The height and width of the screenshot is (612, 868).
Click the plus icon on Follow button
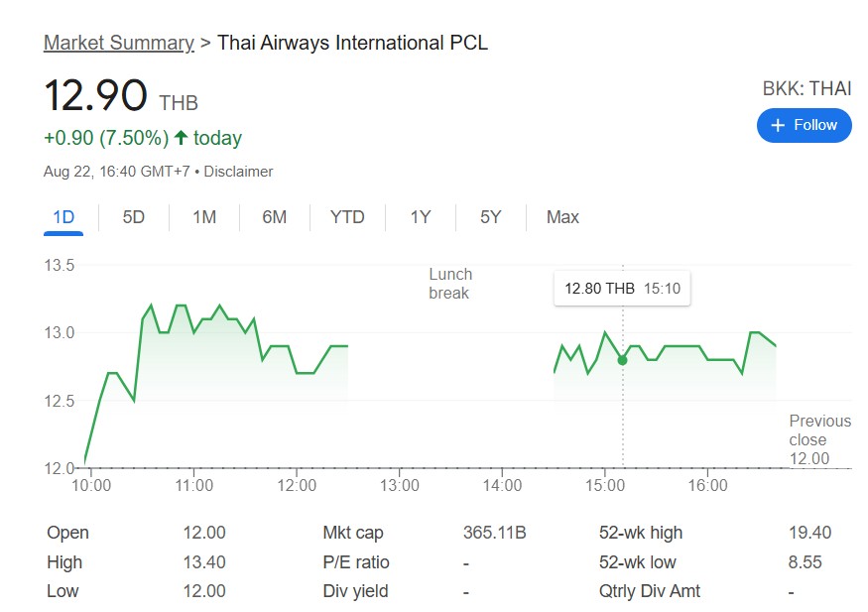pyautogui.click(x=778, y=125)
